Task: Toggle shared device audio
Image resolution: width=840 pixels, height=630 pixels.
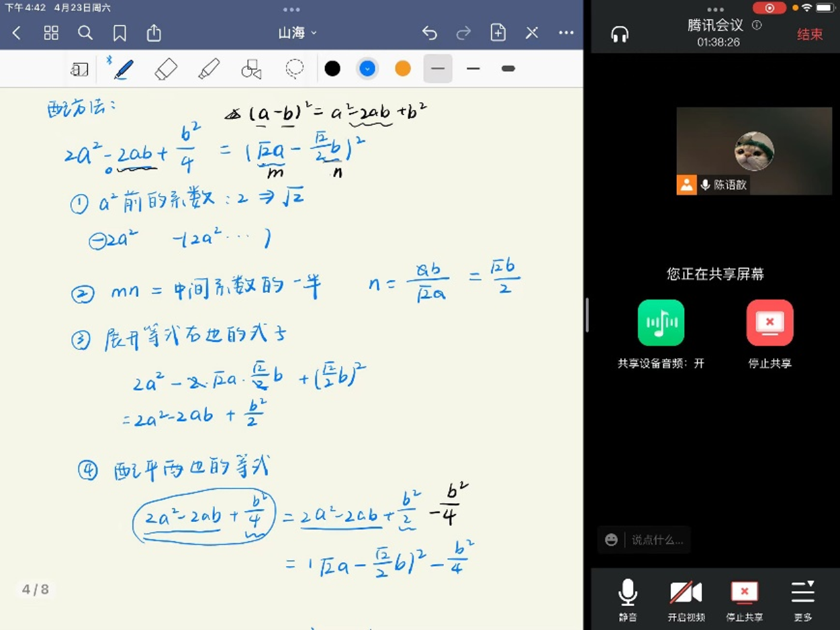Action: (661, 323)
